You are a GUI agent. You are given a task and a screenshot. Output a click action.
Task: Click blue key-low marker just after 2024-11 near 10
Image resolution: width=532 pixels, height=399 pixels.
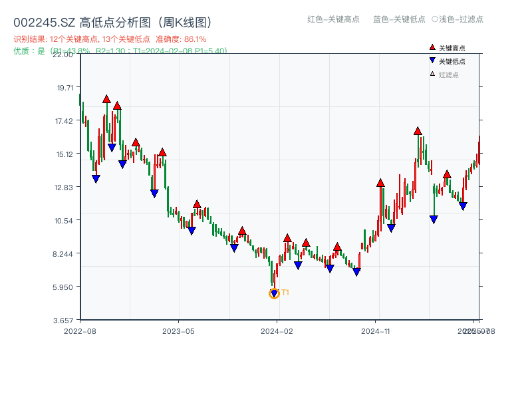click(391, 228)
